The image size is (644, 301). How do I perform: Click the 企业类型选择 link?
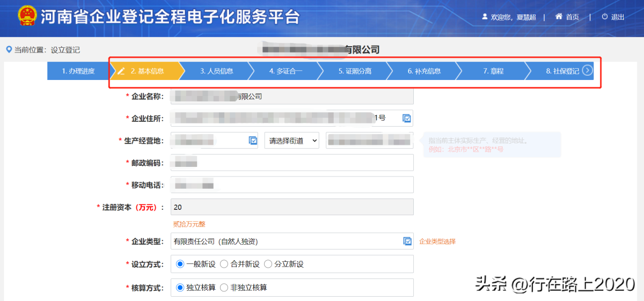click(437, 241)
